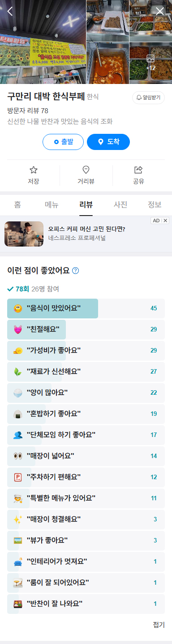This screenshot has height=644, width=172.
Task: Tap the star icon to save place
Action: coord(33,170)
